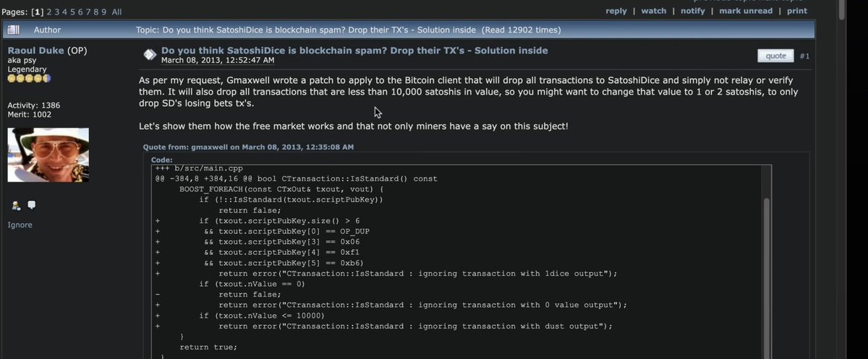Go to page 8 of the topic
The image size is (868, 359).
coord(96,12)
